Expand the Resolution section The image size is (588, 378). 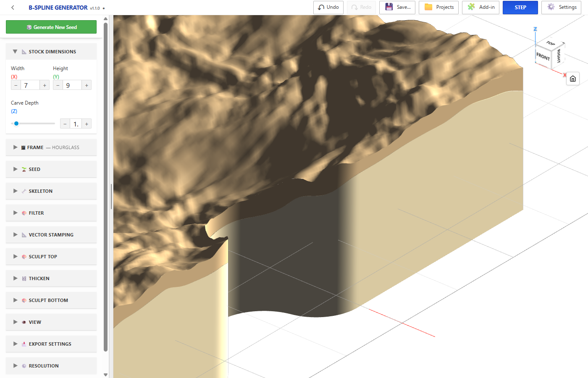(x=51, y=366)
